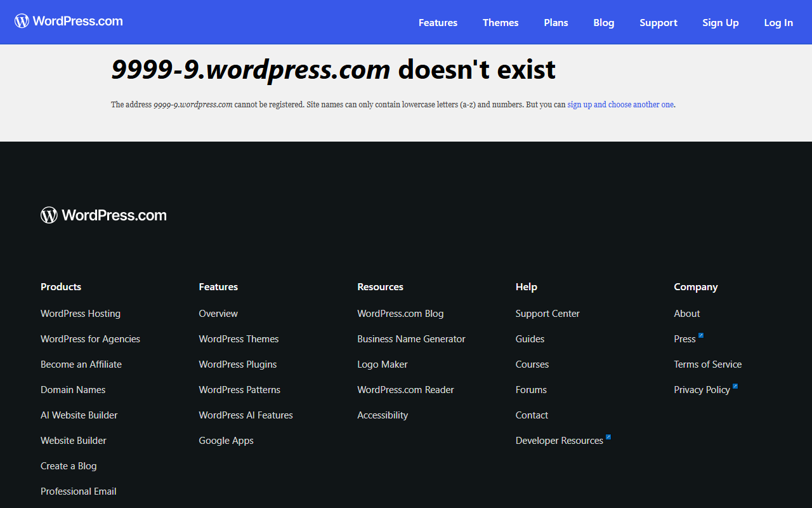This screenshot has width=812, height=508.
Task: Click the Features heading in footer
Action: pos(218,287)
